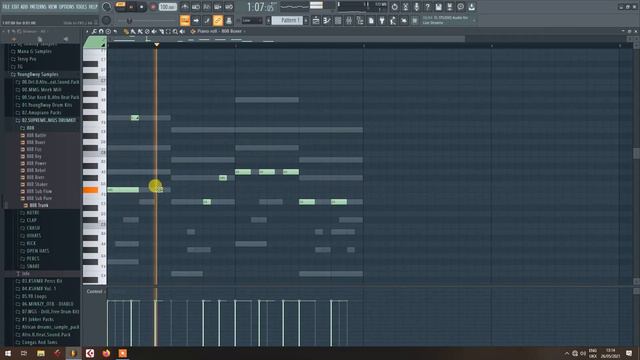
Task: Toggle typing keyboard to piano (orange icon)
Action: pyautogui.click(x=185, y=20)
